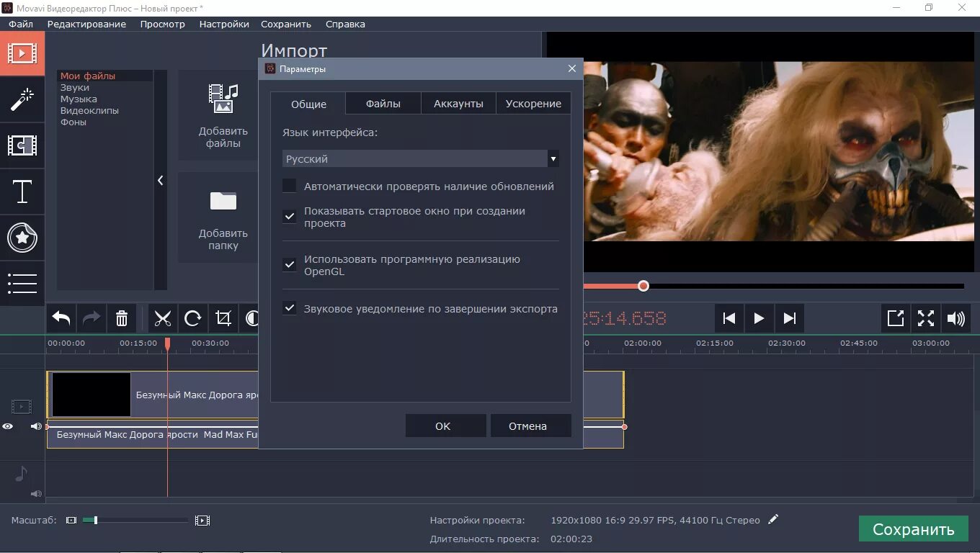Click the timeline playhead marker
The height and width of the screenshot is (553, 980).
167,344
